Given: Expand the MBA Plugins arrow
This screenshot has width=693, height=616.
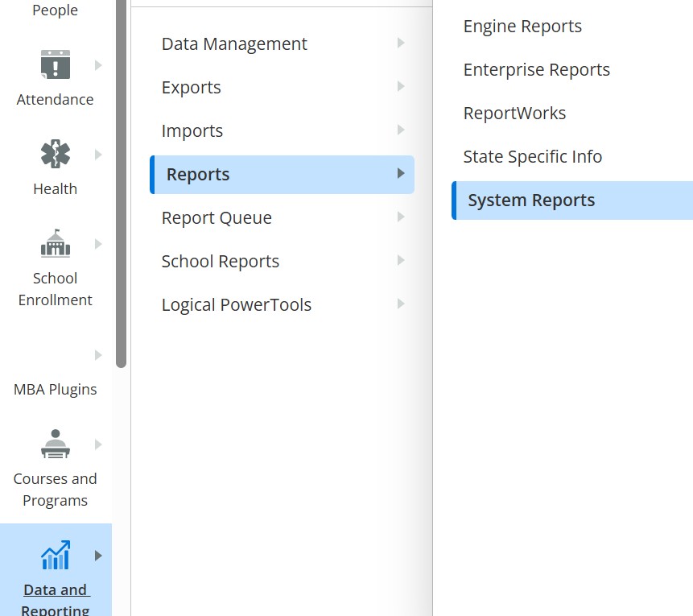Looking at the screenshot, I should pyautogui.click(x=98, y=355).
